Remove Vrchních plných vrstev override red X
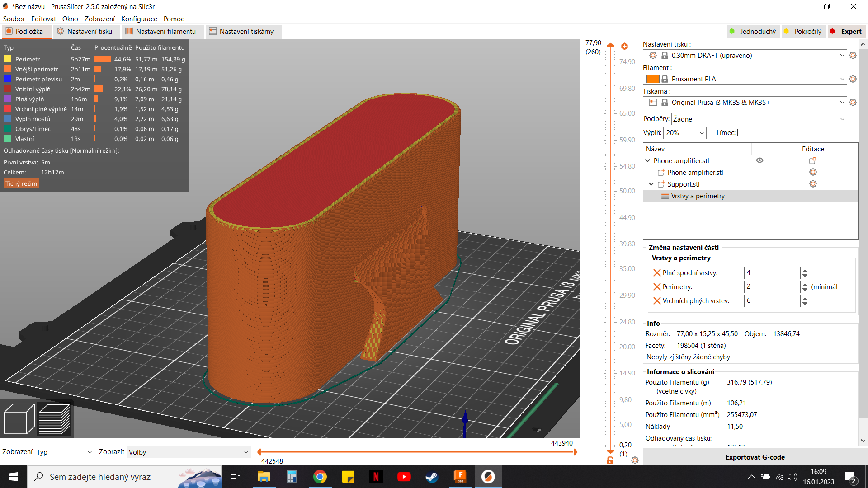Screen dimensions: 868x488 (x=657, y=301)
